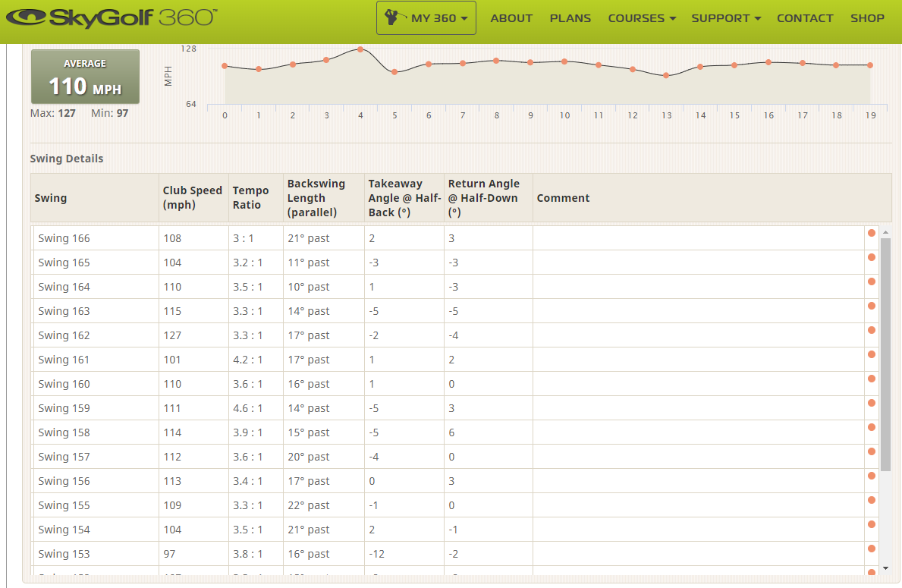Image resolution: width=902 pixels, height=588 pixels.
Task: Click the orange dot in Swing 162 row
Action: click(x=872, y=330)
